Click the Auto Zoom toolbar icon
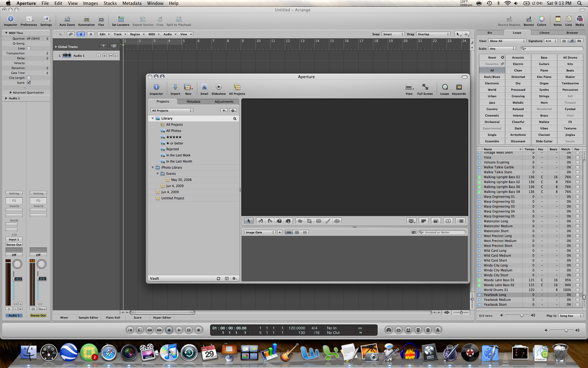Viewport: 588px width, 368px height. tap(67, 21)
